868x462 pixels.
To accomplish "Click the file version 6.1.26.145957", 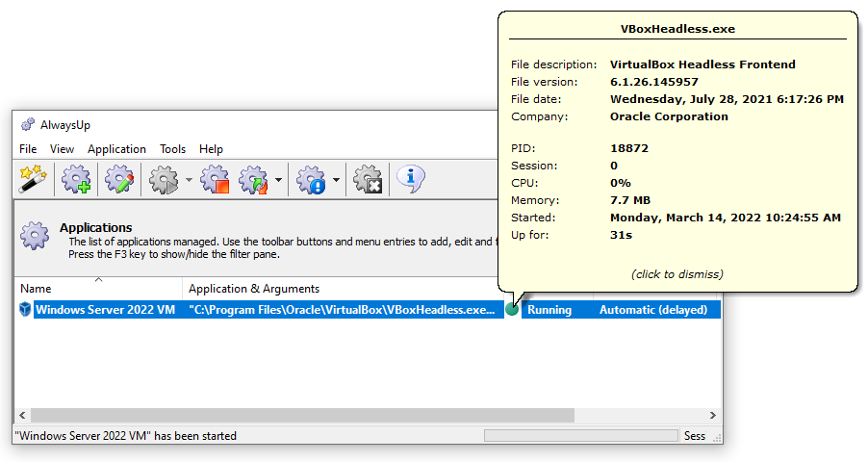I will pyautogui.click(x=654, y=82).
